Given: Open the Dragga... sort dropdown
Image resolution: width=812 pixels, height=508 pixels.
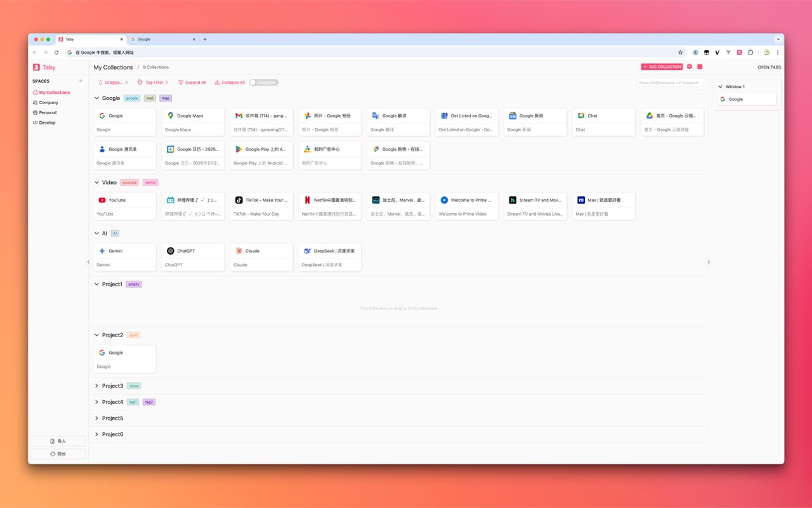Looking at the screenshot, I should (113, 83).
